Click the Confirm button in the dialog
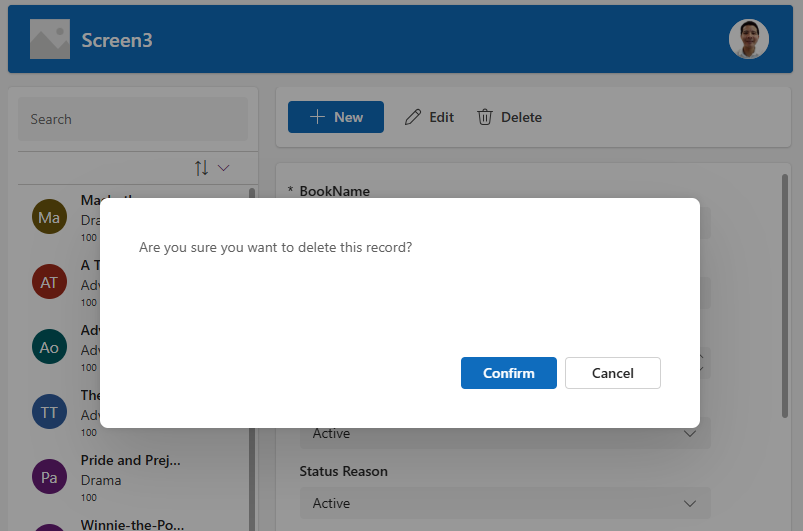The image size is (803, 531). 508,373
